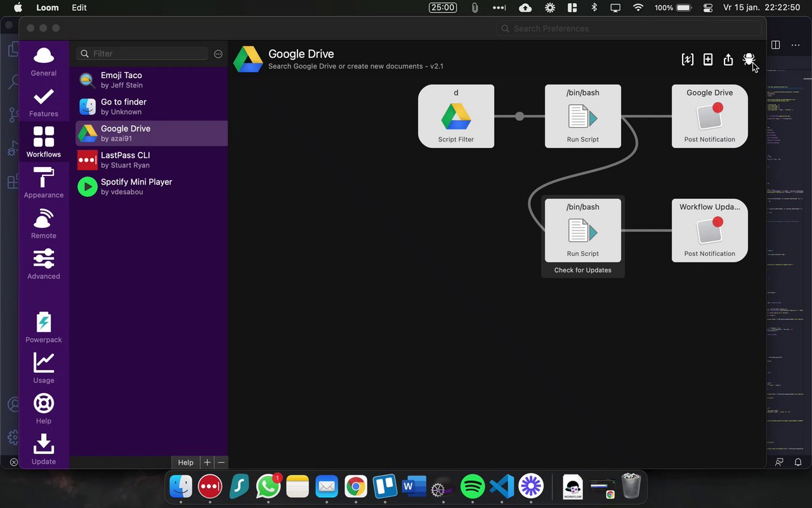This screenshot has width=812, height=508.
Task: Open the Powerpack section
Action: 44,328
